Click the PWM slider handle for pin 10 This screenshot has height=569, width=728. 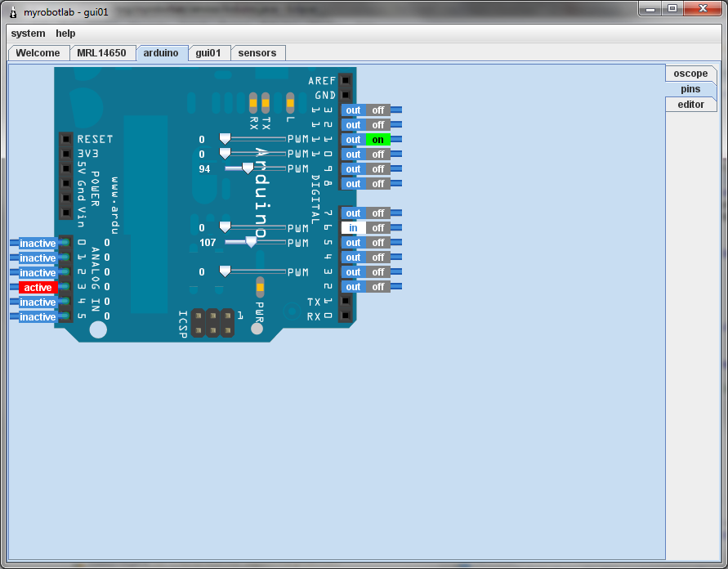[225, 154]
